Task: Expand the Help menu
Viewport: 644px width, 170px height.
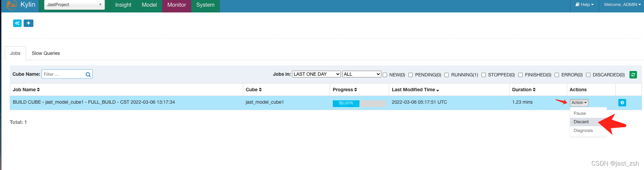Action: pyautogui.click(x=584, y=5)
